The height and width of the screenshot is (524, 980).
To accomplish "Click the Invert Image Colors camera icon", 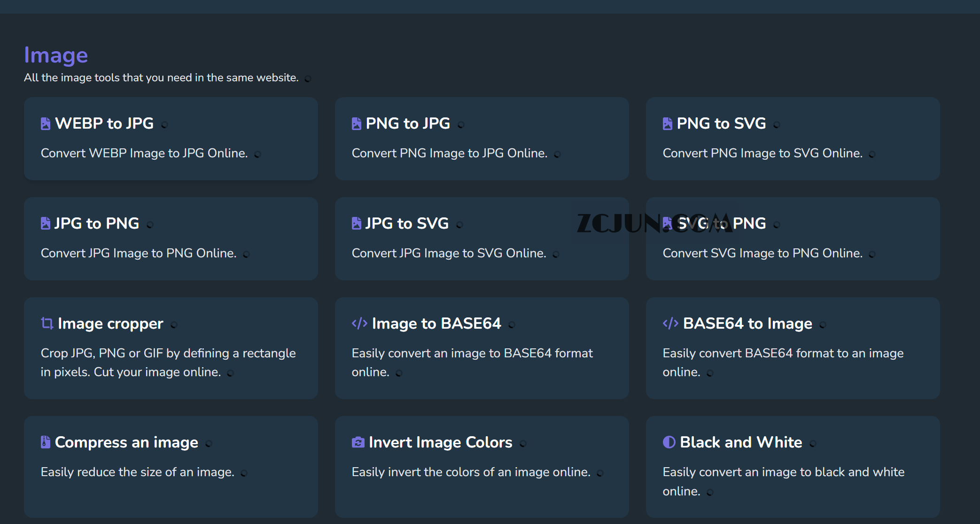I will (x=358, y=442).
